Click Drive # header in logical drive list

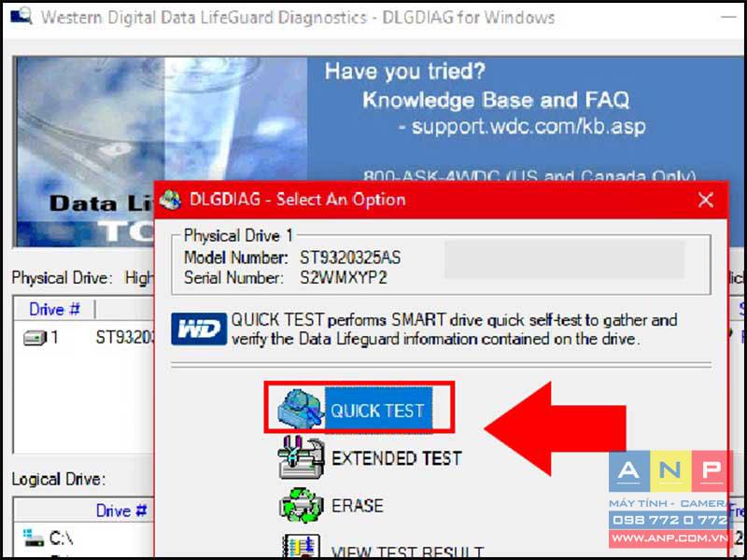pyautogui.click(x=121, y=511)
